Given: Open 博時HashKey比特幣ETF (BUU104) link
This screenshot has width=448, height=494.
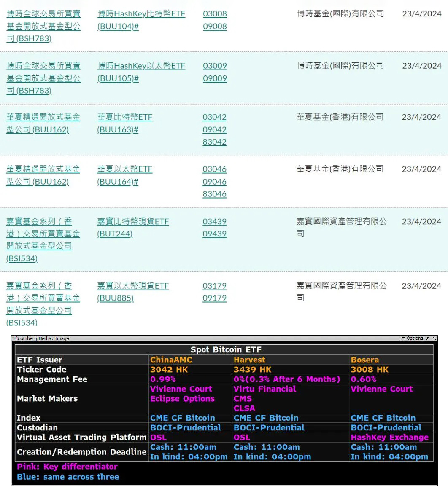Looking at the screenshot, I should (141, 20).
